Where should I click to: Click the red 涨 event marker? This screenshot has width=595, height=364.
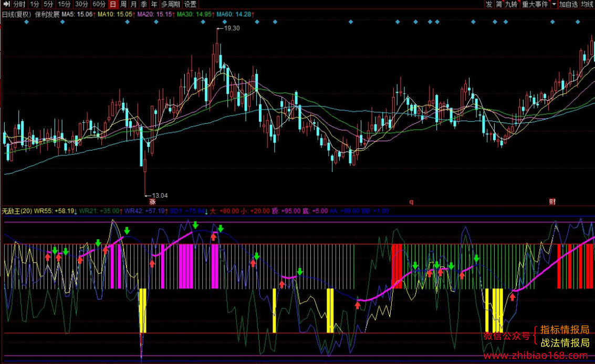click(152, 202)
